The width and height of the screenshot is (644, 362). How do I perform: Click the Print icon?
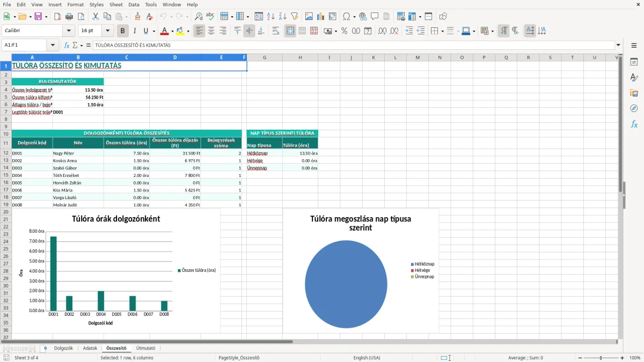click(69, 17)
